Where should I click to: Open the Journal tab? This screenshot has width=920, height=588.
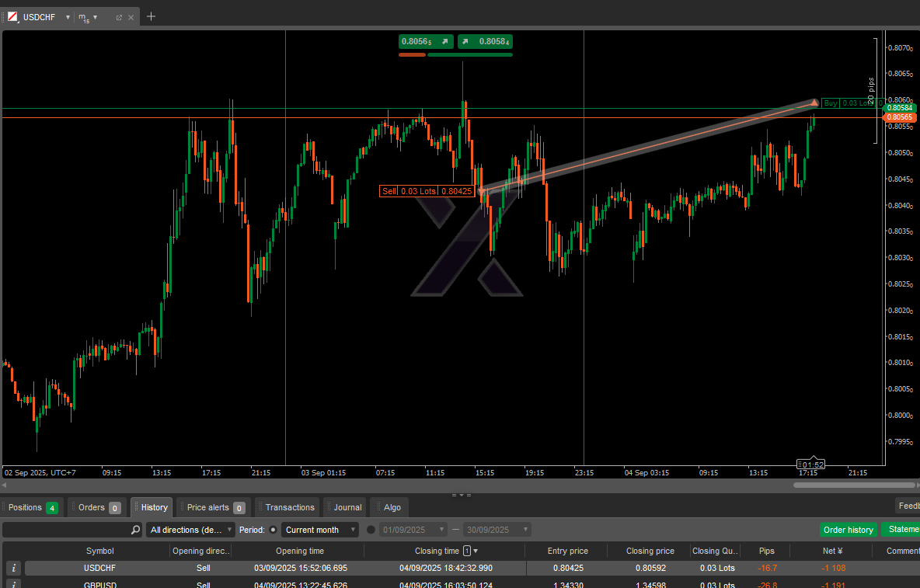[x=347, y=507]
